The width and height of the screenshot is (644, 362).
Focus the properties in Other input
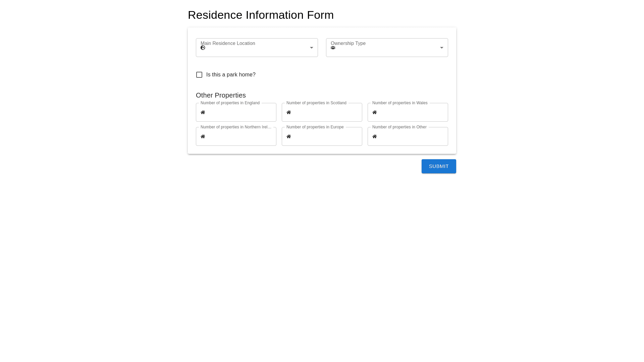(411, 136)
